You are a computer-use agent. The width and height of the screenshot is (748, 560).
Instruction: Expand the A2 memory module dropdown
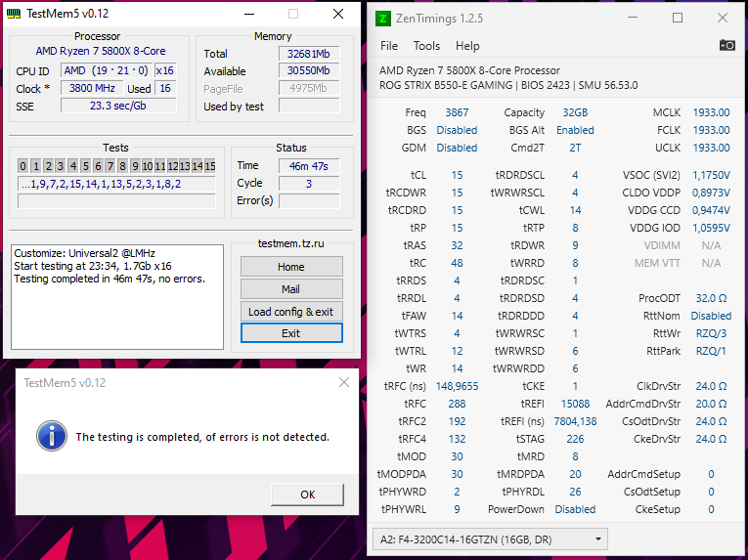click(490, 539)
